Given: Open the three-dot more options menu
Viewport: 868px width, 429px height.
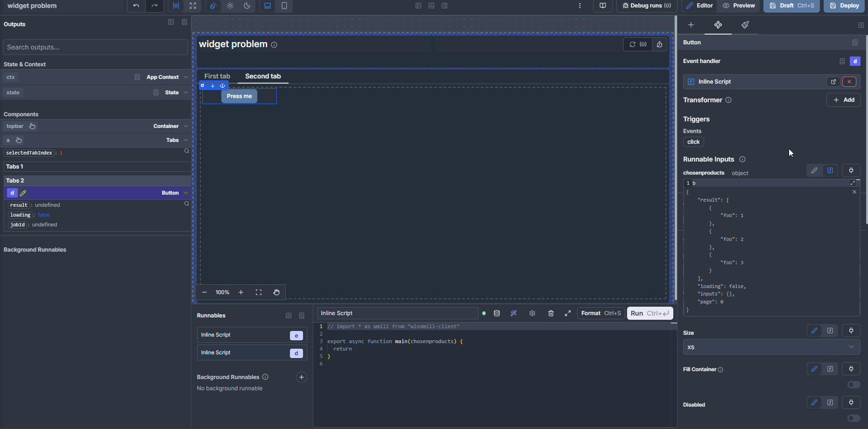Looking at the screenshot, I should 580,6.
